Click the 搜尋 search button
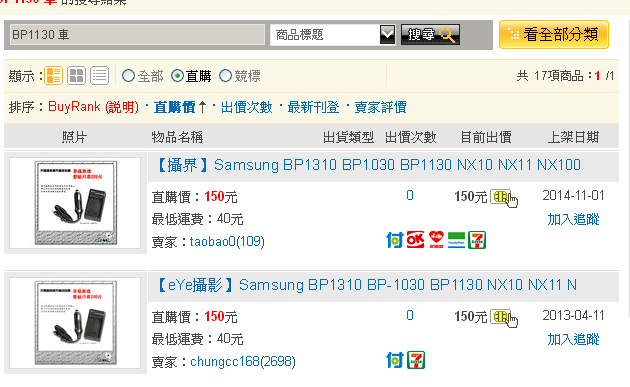 430,35
